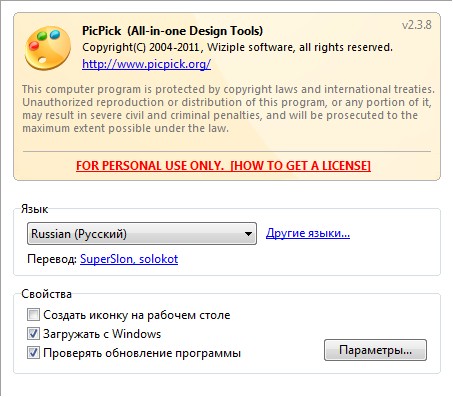Click the HOW TO GET A LICENSE link
453x397 pixels.
coord(300,166)
